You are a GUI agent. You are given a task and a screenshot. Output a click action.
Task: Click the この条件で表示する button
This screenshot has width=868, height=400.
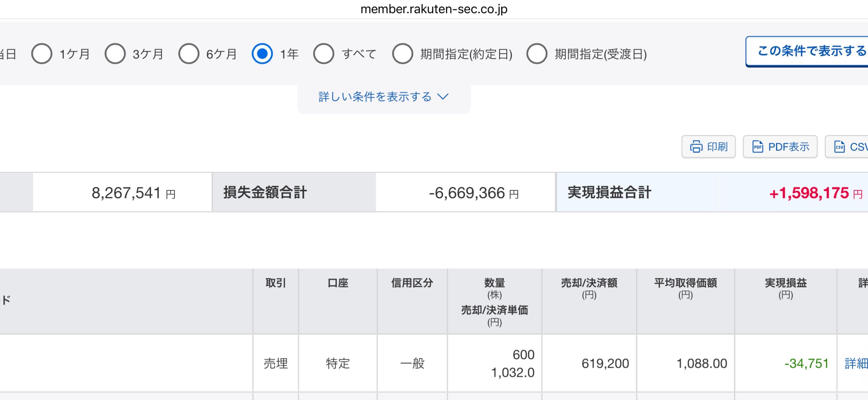pos(807,51)
